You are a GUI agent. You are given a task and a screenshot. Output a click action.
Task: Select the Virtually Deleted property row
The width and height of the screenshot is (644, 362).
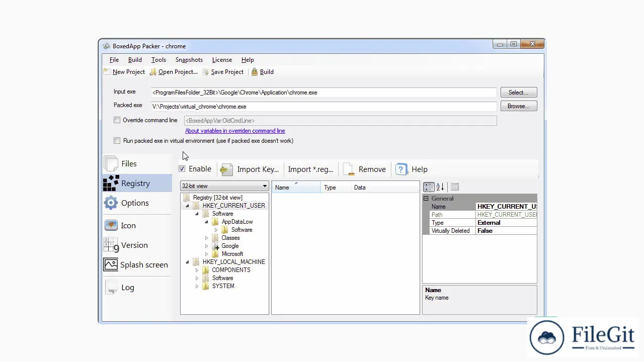[x=480, y=231]
